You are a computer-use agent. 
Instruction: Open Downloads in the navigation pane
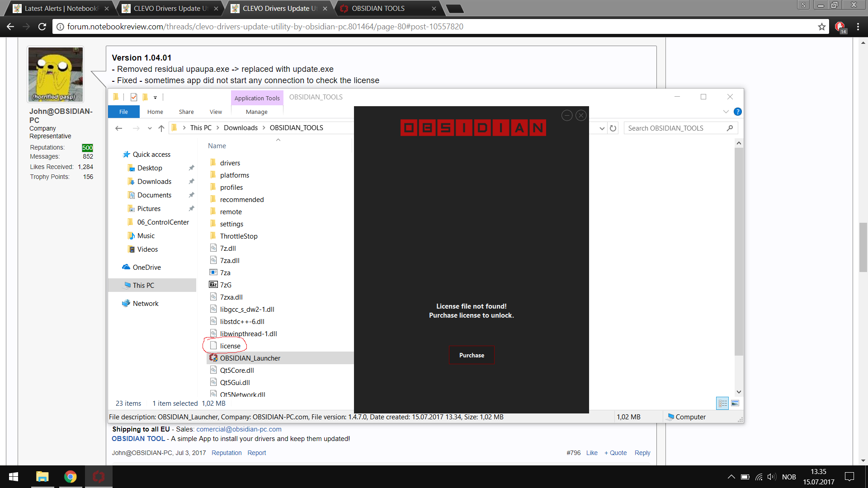point(154,182)
